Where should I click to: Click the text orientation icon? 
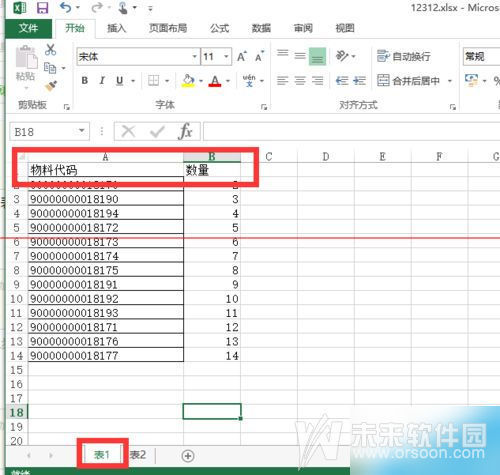click(342, 56)
